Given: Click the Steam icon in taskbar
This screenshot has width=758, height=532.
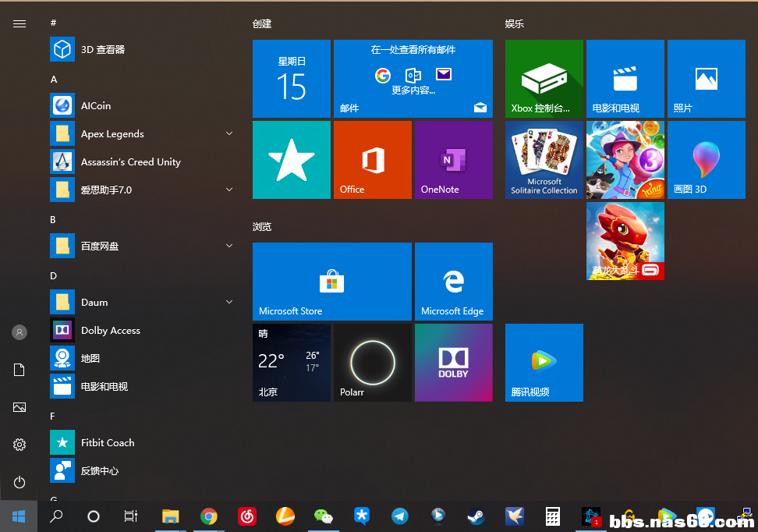Looking at the screenshot, I should click(475, 516).
